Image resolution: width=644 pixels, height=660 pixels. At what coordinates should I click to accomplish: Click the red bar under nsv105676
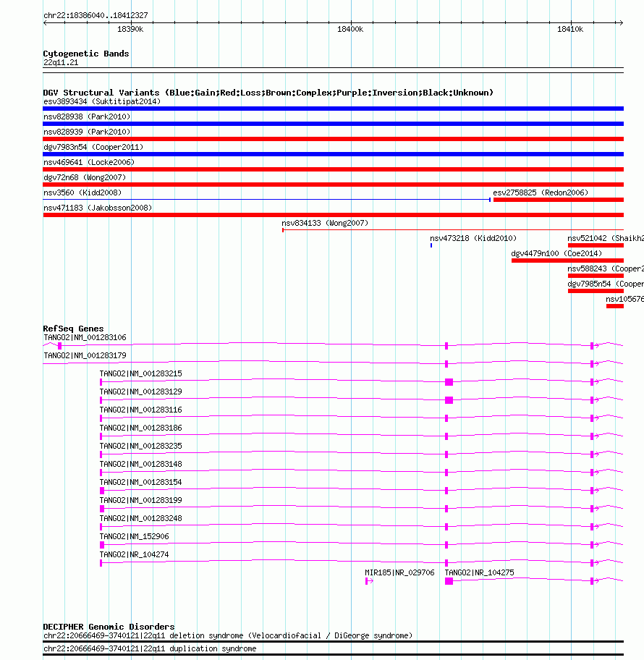tap(614, 306)
